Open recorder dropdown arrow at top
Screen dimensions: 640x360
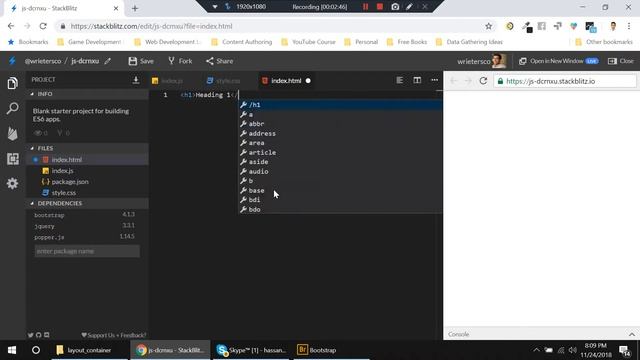(215, 7)
